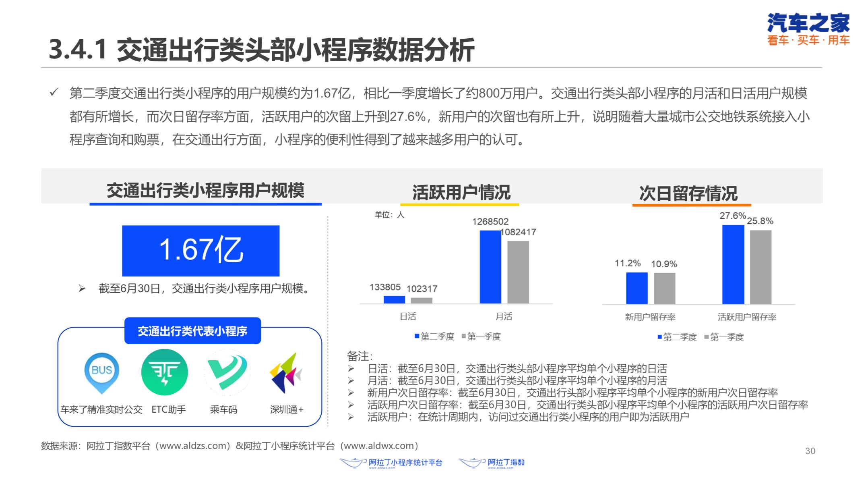Click the gray 月活 bar labeled 1082417

click(x=518, y=272)
